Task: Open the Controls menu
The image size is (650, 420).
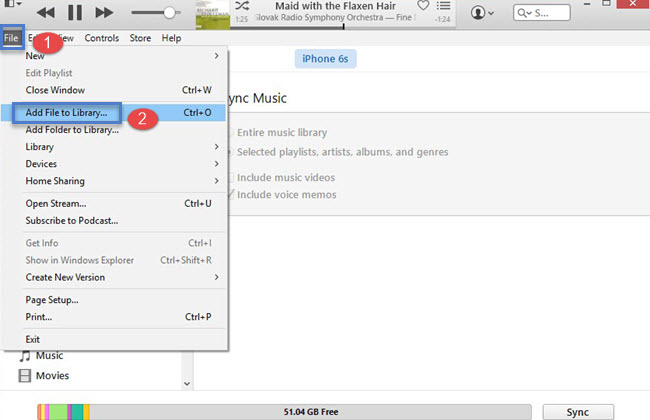Action: tap(102, 38)
